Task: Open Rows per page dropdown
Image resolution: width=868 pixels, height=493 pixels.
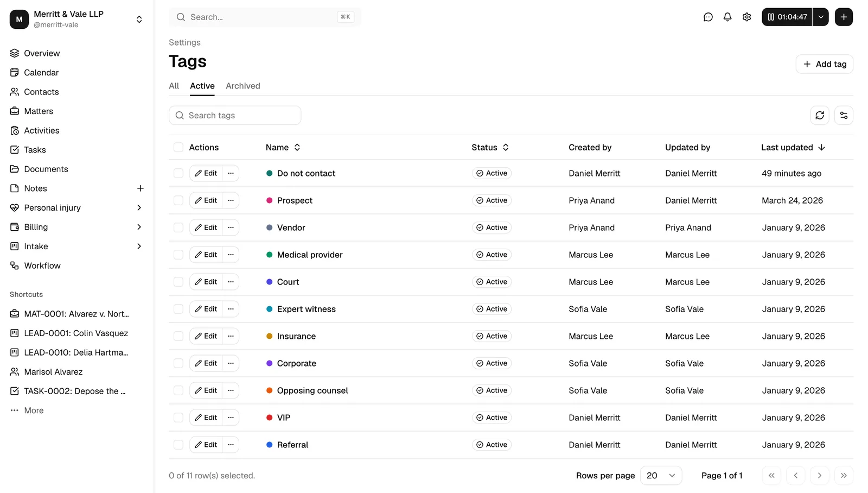Action: click(661, 476)
